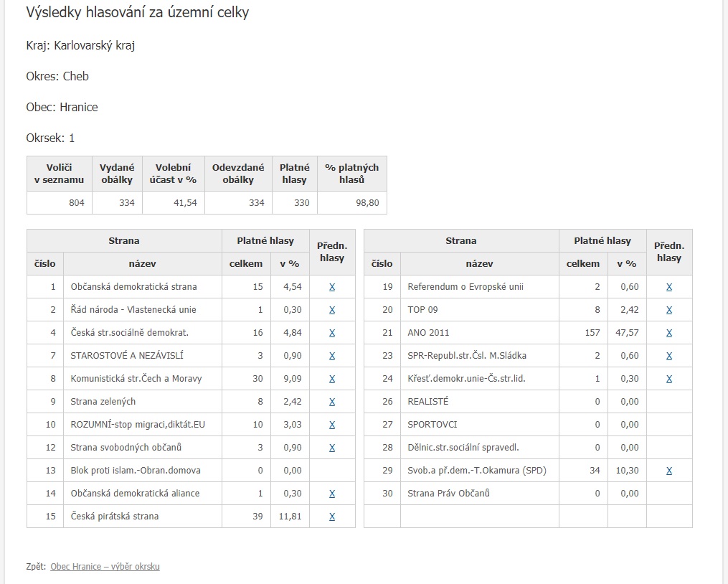
Task: Open preferential votes X for Křesť.demokr.unie-Čs.str.lid.
Action: (669, 379)
